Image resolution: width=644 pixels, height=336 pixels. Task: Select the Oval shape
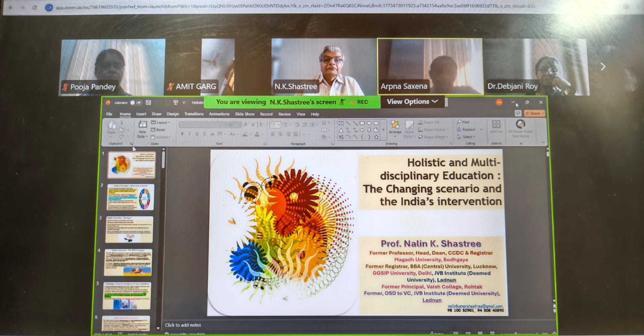coord(369,123)
